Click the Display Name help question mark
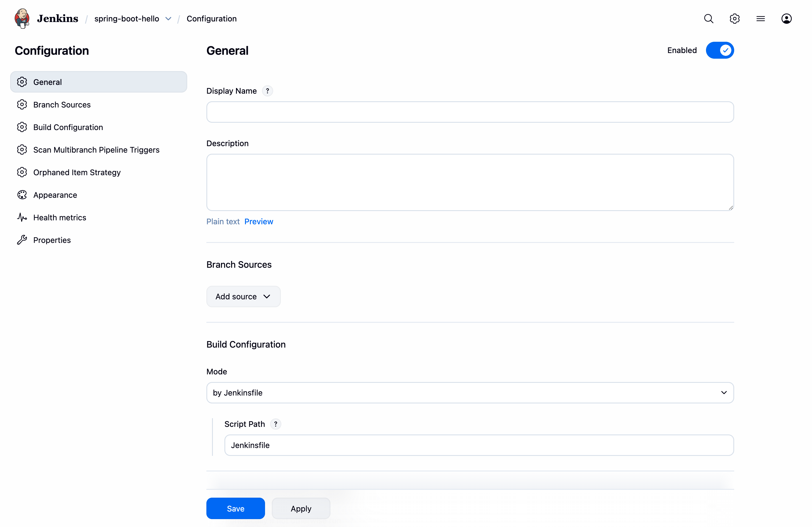This screenshot has height=527, width=812. click(x=268, y=91)
